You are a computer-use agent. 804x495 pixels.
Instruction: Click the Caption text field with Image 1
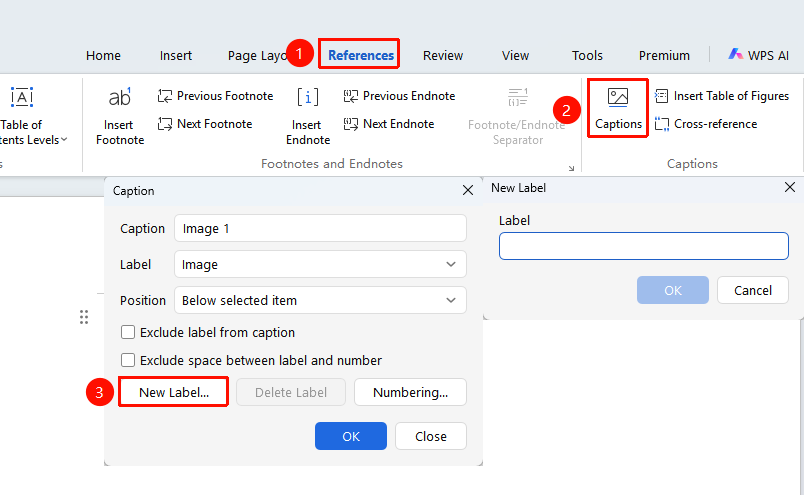click(320, 228)
